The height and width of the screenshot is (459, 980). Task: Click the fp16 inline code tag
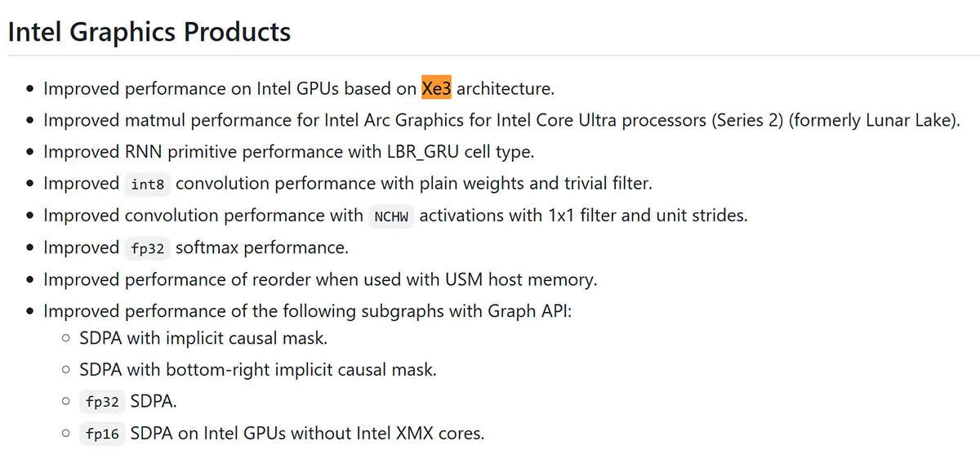pyautogui.click(x=102, y=434)
